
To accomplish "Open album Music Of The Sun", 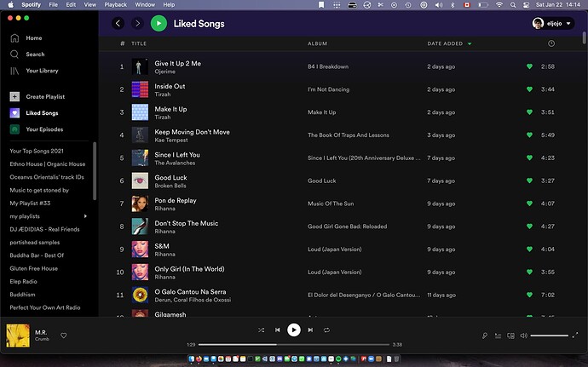I will tap(331, 204).
